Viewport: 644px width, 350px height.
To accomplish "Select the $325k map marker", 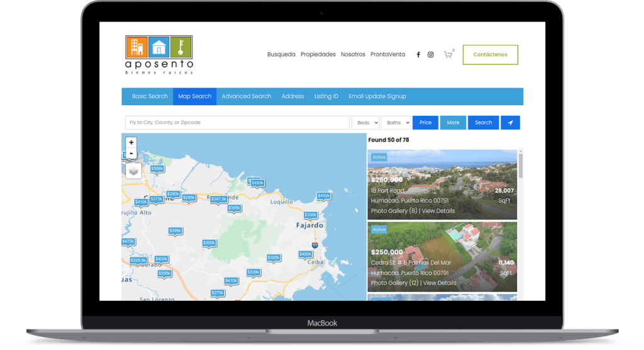I will [x=274, y=257].
